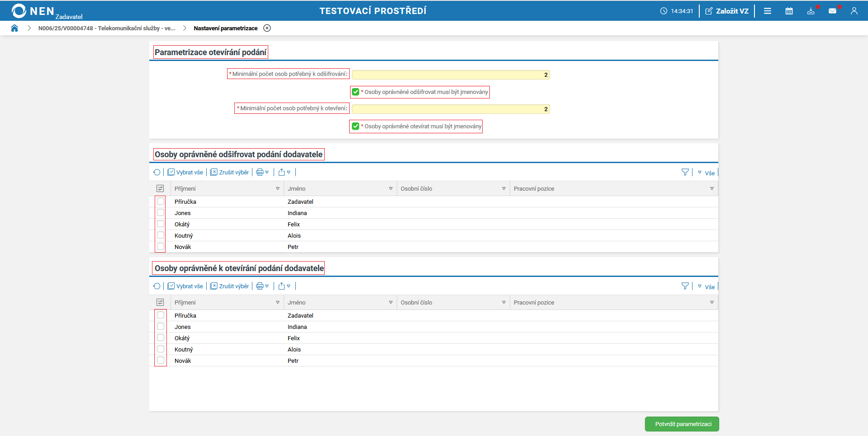Open the hamburger menu in header
This screenshot has width=868, height=436.
click(768, 11)
